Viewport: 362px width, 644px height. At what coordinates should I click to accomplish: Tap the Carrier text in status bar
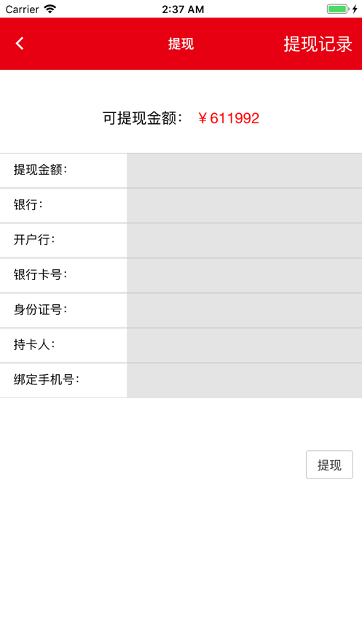click(22, 9)
